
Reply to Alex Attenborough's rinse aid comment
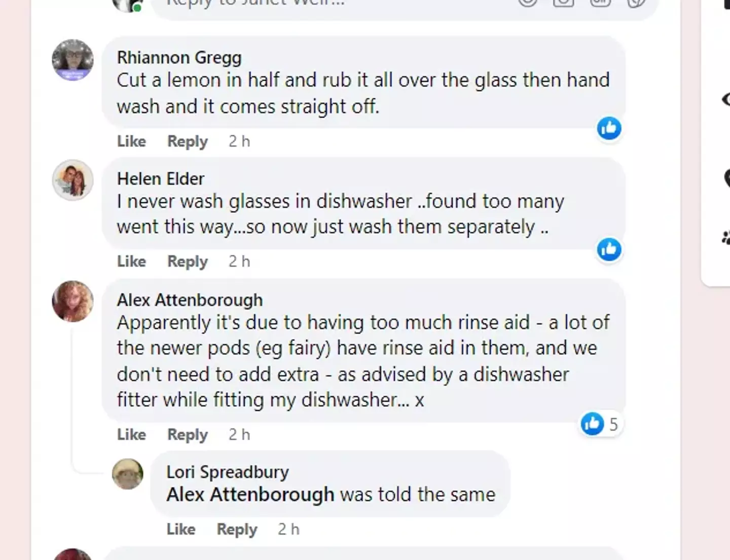pos(187,434)
